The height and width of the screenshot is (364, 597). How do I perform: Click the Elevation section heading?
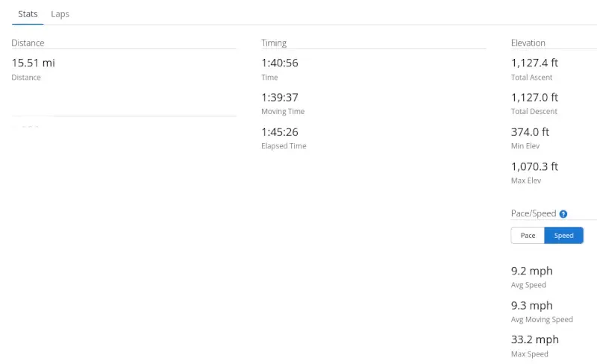click(x=528, y=43)
